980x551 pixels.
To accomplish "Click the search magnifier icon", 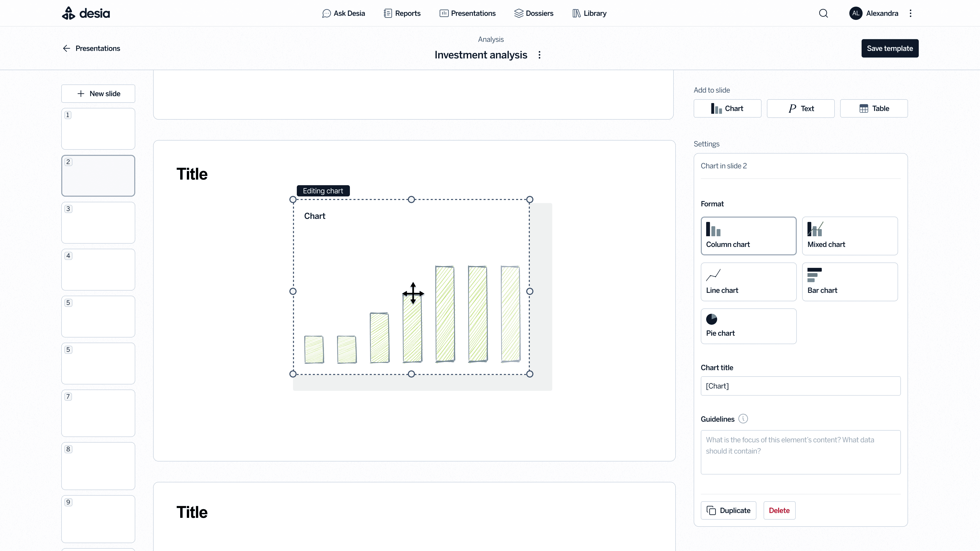I will coord(823,13).
